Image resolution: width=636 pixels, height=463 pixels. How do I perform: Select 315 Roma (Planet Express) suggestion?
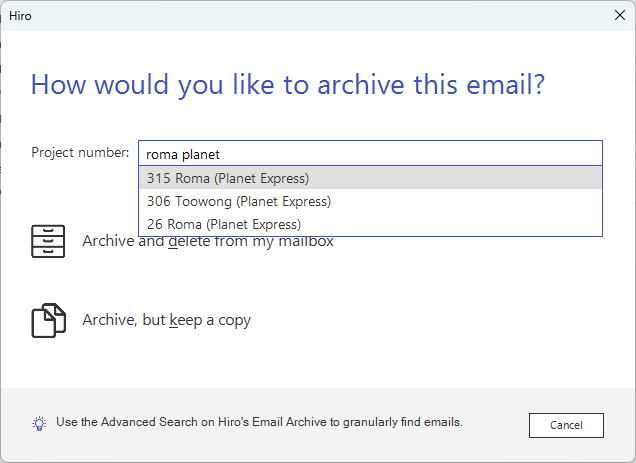point(228,179)
